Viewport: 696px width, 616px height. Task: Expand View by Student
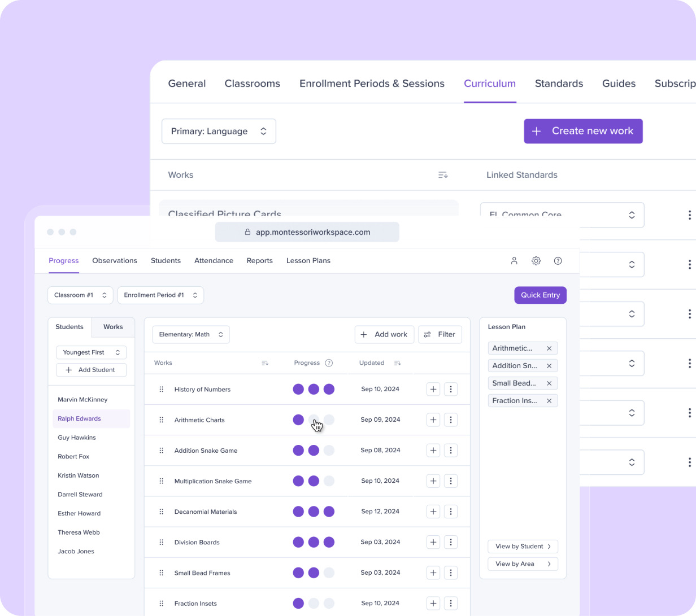click(x=523, y=547)
